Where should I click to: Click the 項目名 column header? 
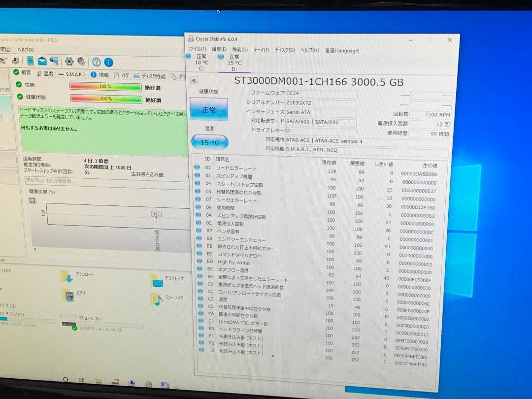point(223,159)
